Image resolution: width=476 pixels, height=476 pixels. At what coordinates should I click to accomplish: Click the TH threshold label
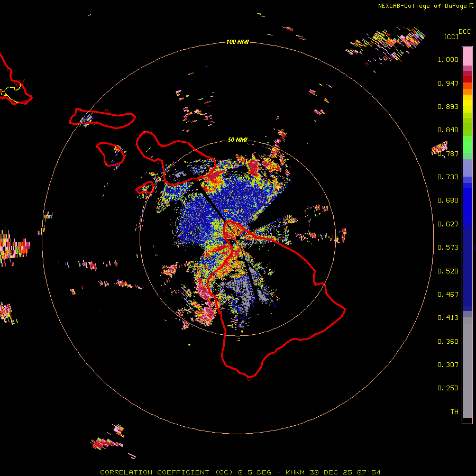point(454,412)
